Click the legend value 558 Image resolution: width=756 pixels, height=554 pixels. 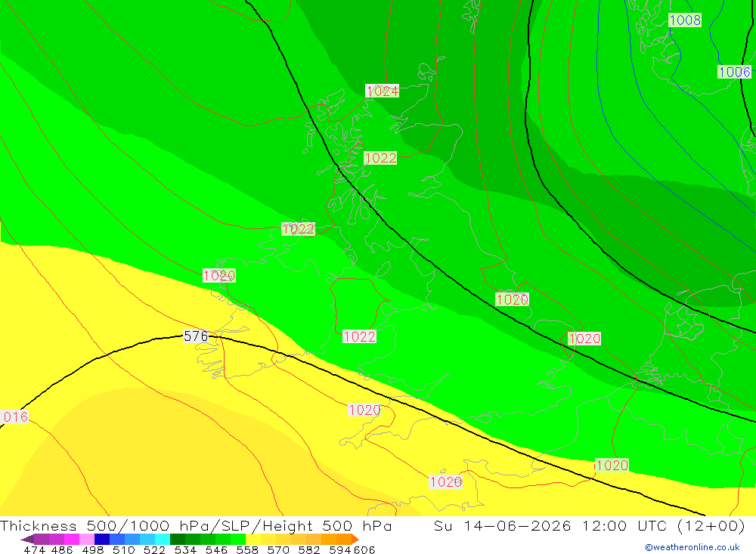pos(247,549)
